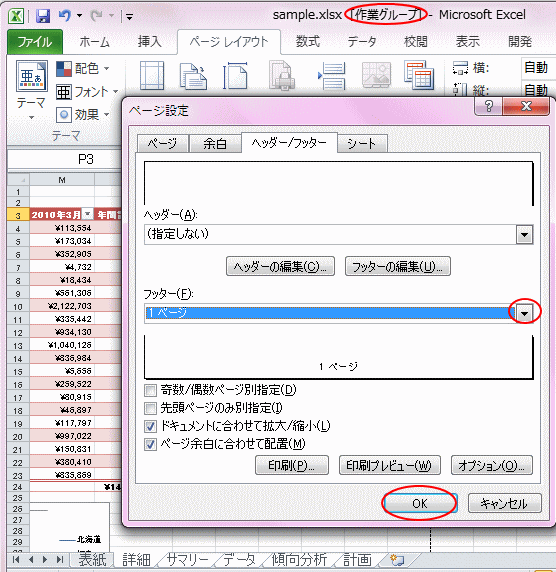The width and height of the screenshot is (556, 572).
Task: Click the P3 name box
Action: (64, 159)
